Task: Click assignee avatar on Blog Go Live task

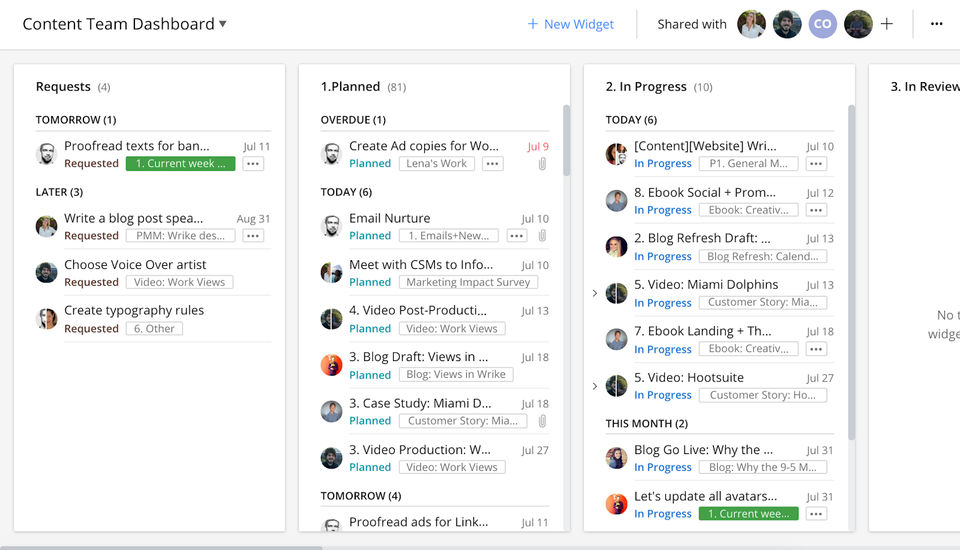Action: pyautogui.click(x=617, y=458)
